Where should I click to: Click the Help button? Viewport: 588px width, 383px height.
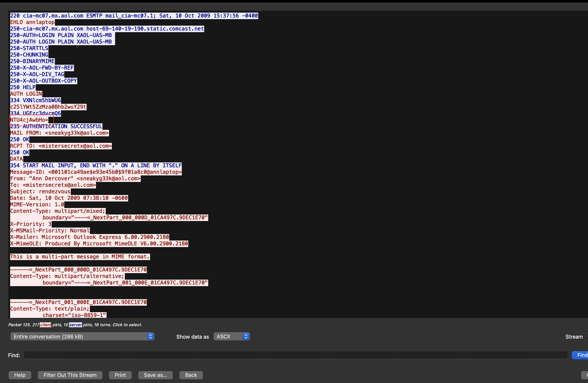[20, 375]
